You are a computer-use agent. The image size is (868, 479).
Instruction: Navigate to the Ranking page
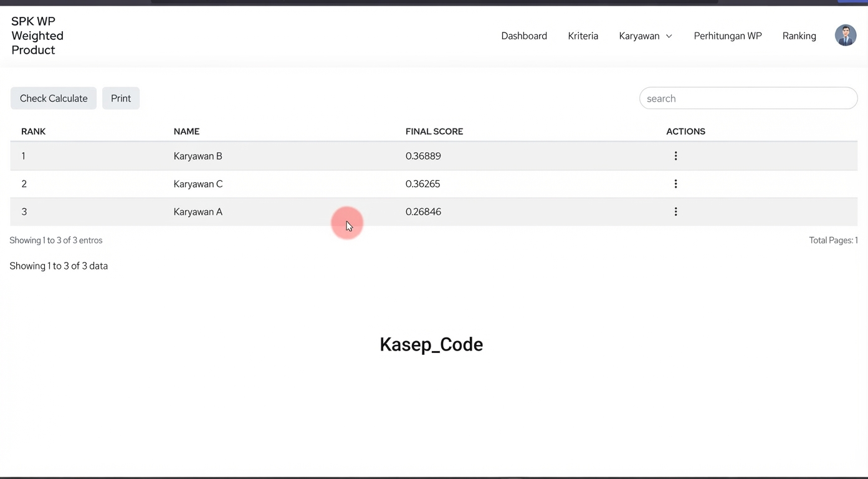pos(799,36)
